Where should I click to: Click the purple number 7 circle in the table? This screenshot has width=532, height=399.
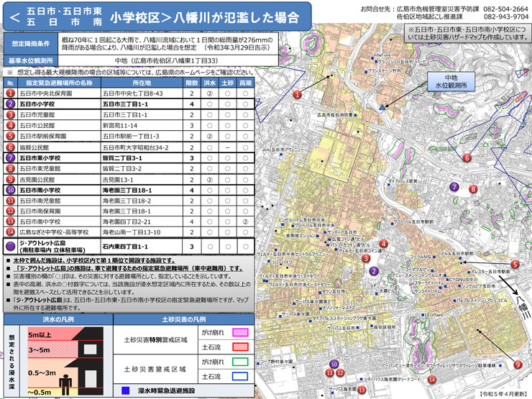tap(11, 157)
